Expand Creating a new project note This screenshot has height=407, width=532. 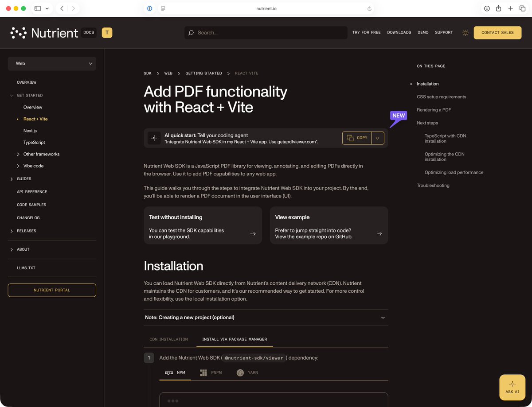click(x=266, y=318)
